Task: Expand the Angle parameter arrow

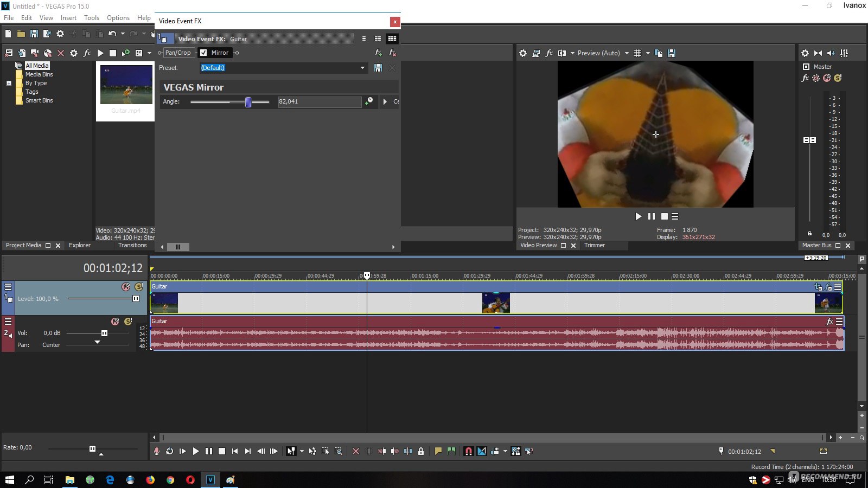Action: click(x=385, y=101)
